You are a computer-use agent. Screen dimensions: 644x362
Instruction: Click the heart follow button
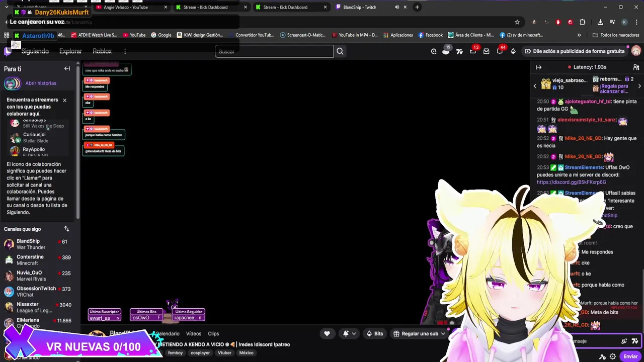327,333
